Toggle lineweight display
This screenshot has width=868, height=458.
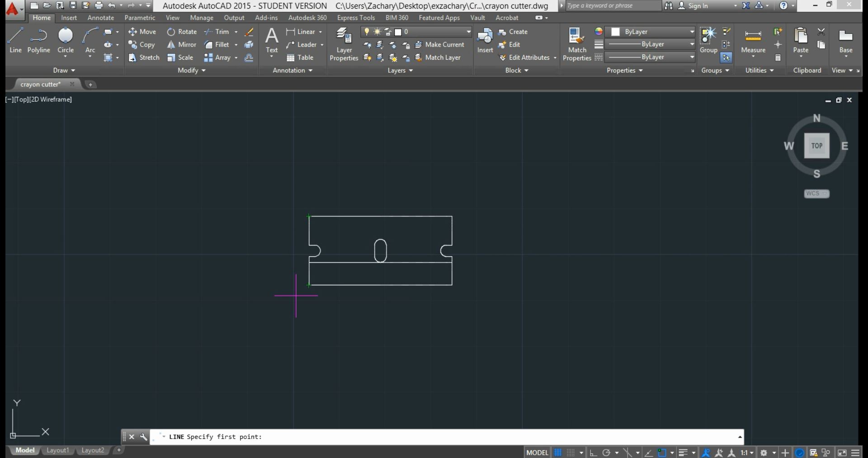[683, 453]
